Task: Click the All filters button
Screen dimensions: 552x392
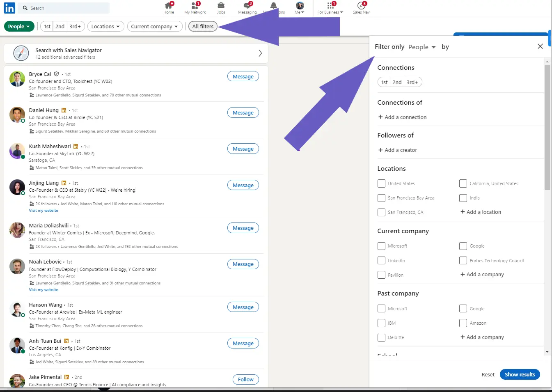Action: pos(203,26)
